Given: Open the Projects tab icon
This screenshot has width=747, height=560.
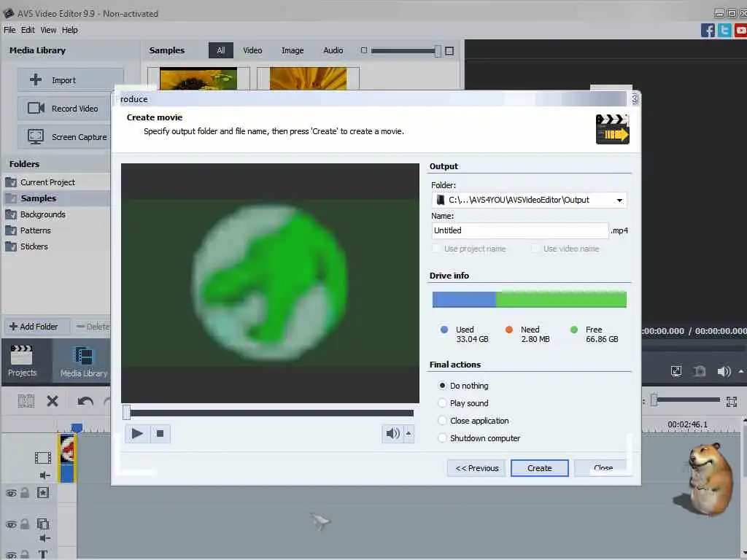Looking at the screenshot, I should click(22, 360).
